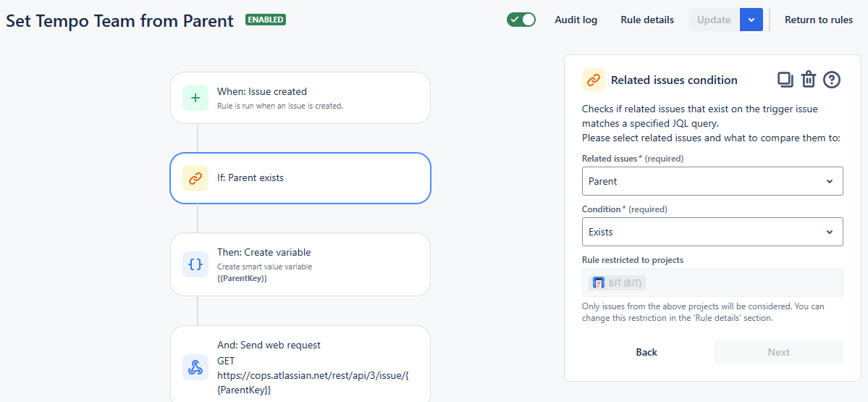The image size is (868, 402).
Task: Toggle the rule enabled switch off
Action: 521,20
